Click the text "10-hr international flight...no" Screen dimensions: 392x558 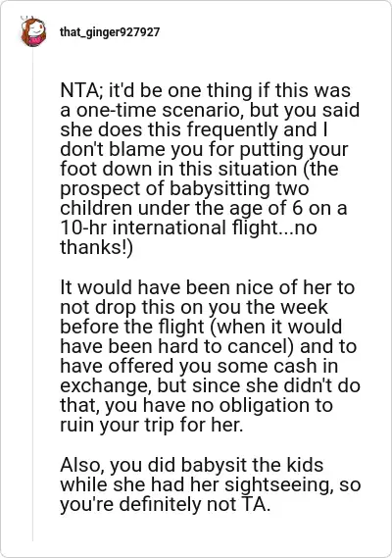[x=188, y=228]
